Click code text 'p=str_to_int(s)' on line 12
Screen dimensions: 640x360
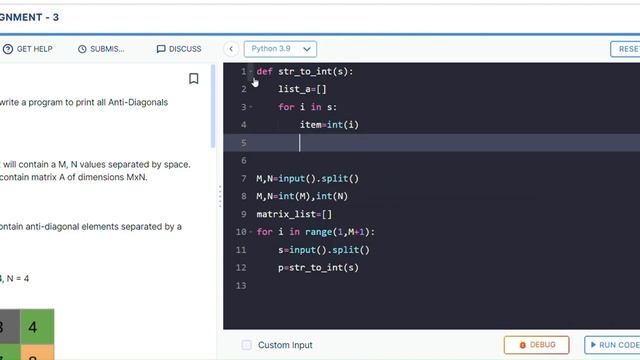coord(318,268)
